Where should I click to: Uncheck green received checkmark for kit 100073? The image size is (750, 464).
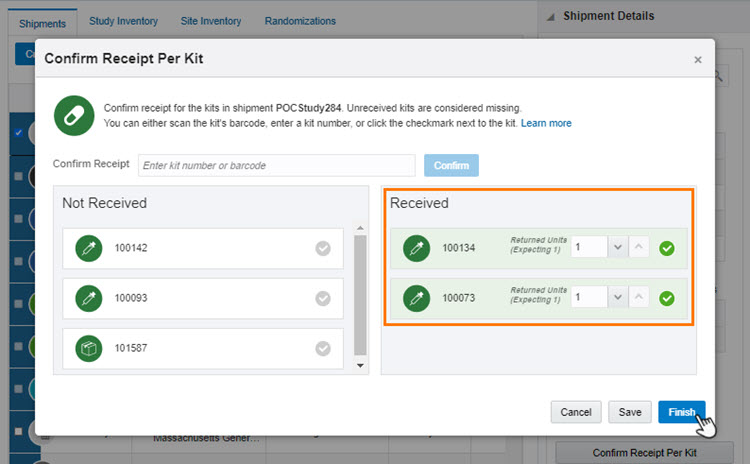667,297
